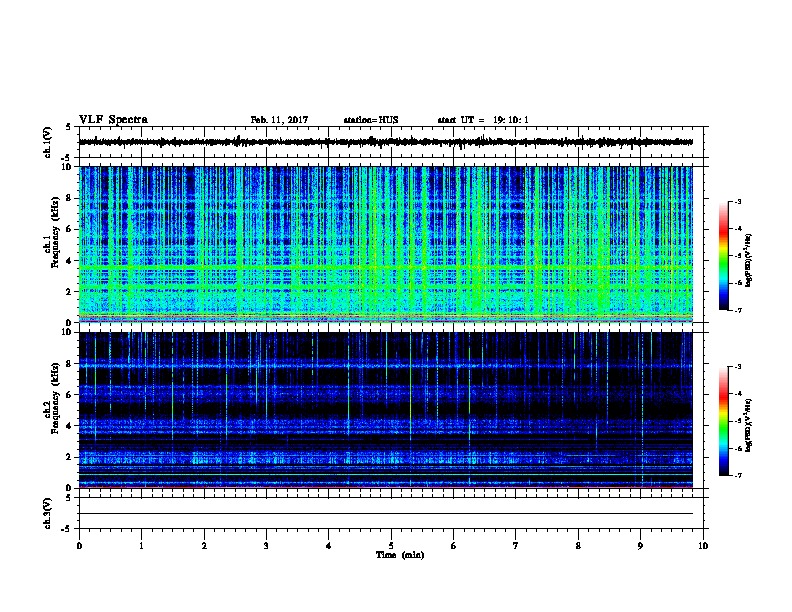Select the "Feb. 11, 2017" date text
This screenshot has width=792, height=612.
click(279, 120)
